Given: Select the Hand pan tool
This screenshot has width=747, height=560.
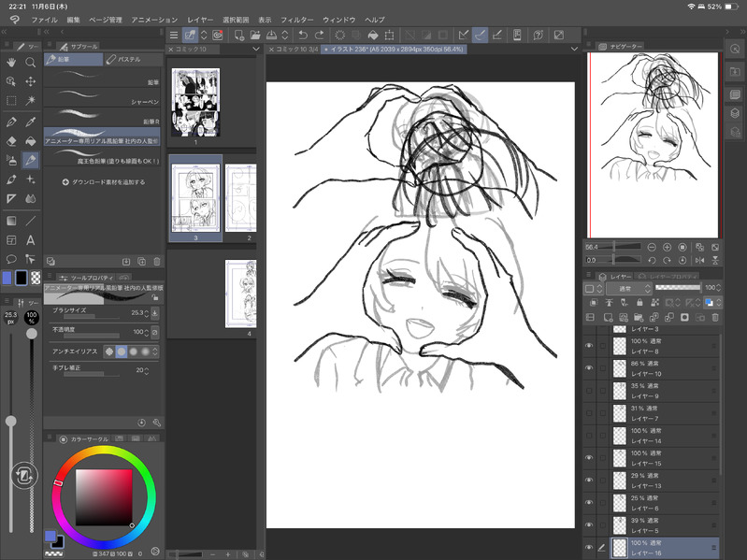Looking at the screenshot, I should pyautogui.click(x=11, y=62).
